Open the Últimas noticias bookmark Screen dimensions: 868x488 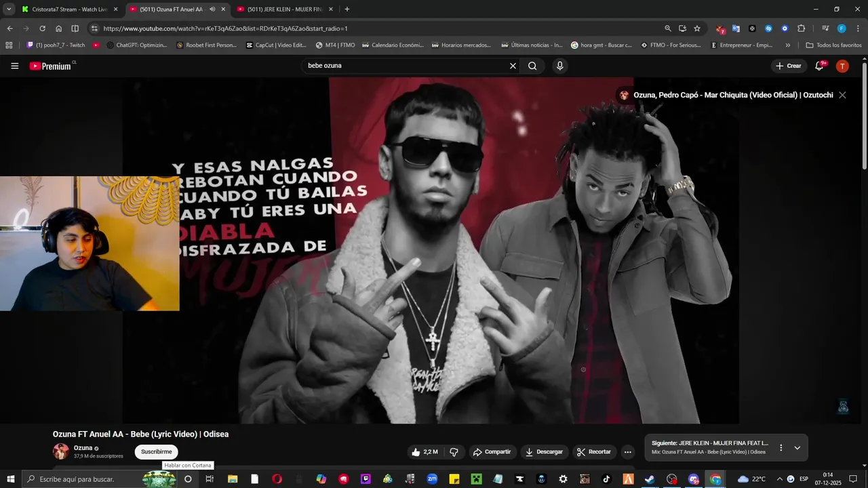[532, 45]
